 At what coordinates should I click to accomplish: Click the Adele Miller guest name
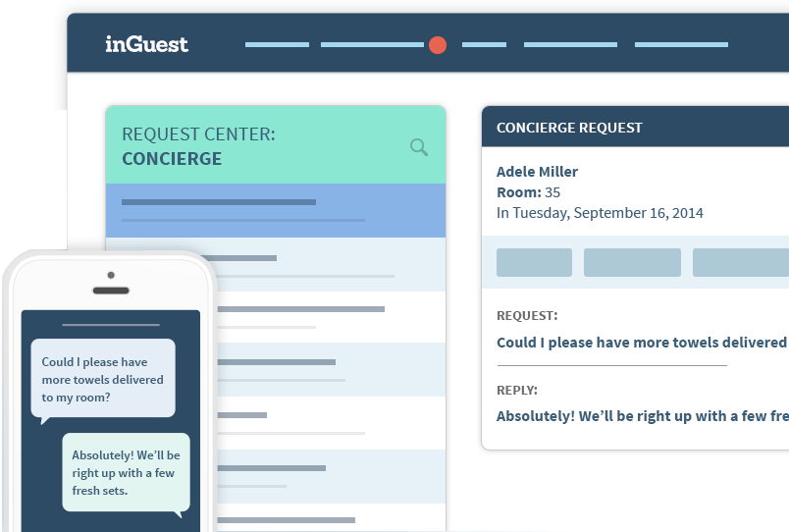(x=537, y=172)
